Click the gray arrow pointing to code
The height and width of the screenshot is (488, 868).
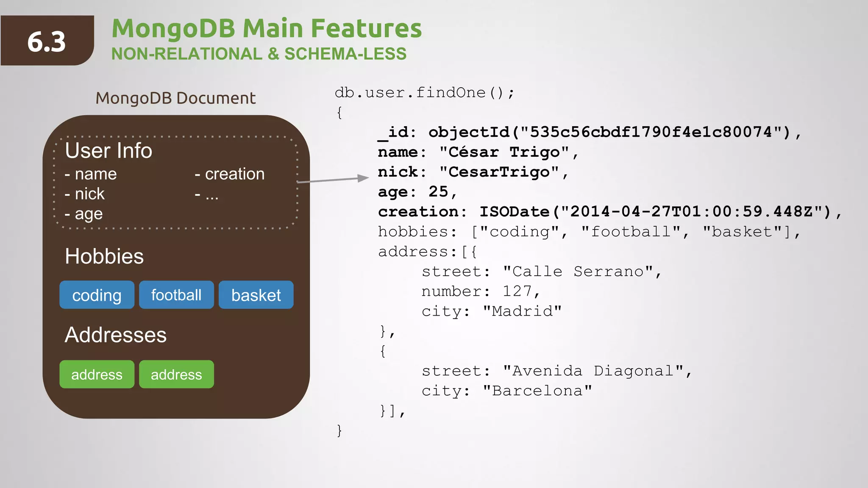tap(333, 180)
